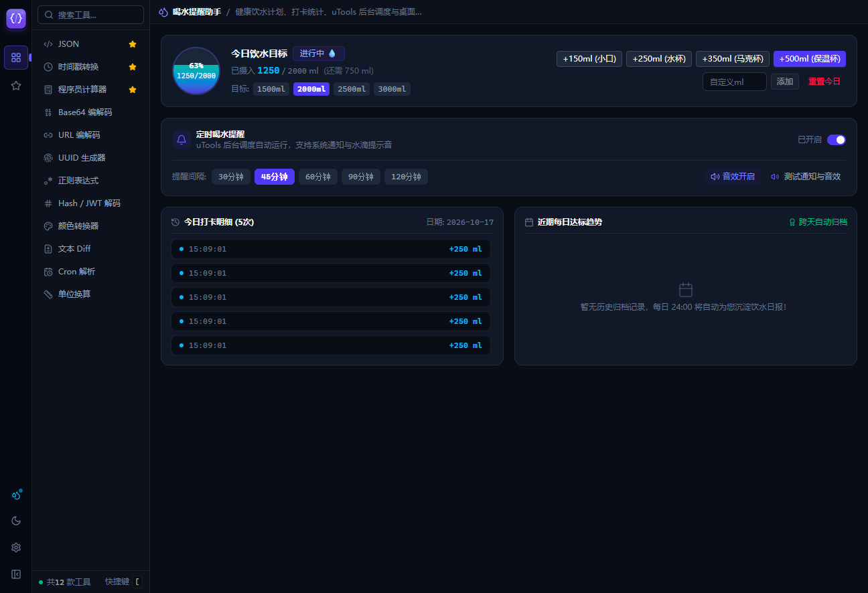The height and width of the screenshot is (593, 868).
Task: Set reminder interval to 120分钟
Action: point(406,177)
